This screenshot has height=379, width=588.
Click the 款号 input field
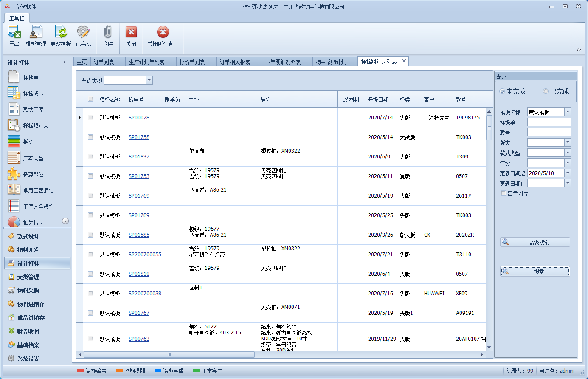[549, 133]
